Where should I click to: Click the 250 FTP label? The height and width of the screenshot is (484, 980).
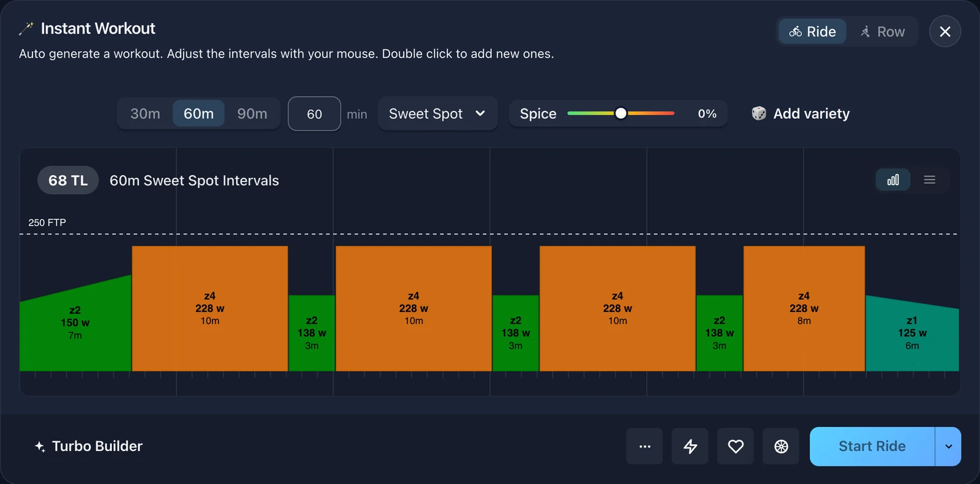(x=47, y=222)
